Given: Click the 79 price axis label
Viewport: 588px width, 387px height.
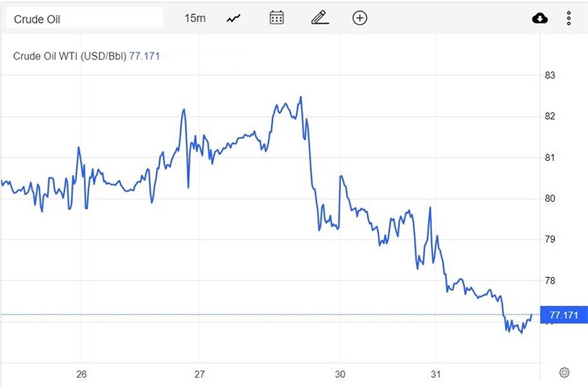Looking at the screenshot, I should (x=550, y=239).
